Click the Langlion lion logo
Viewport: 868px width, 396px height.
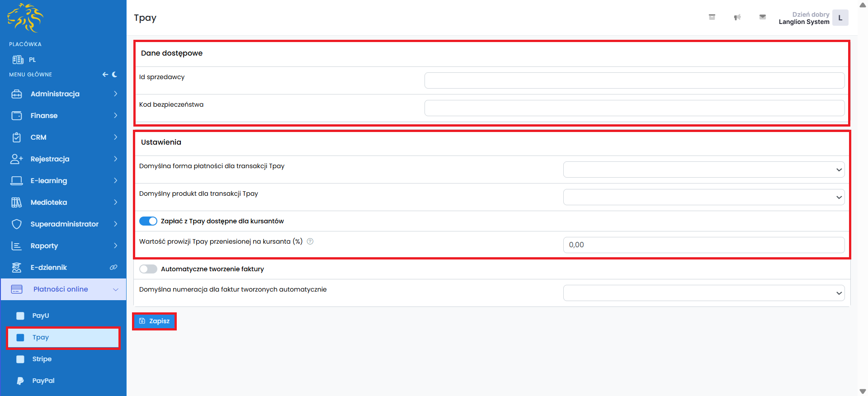click(25, 18)
